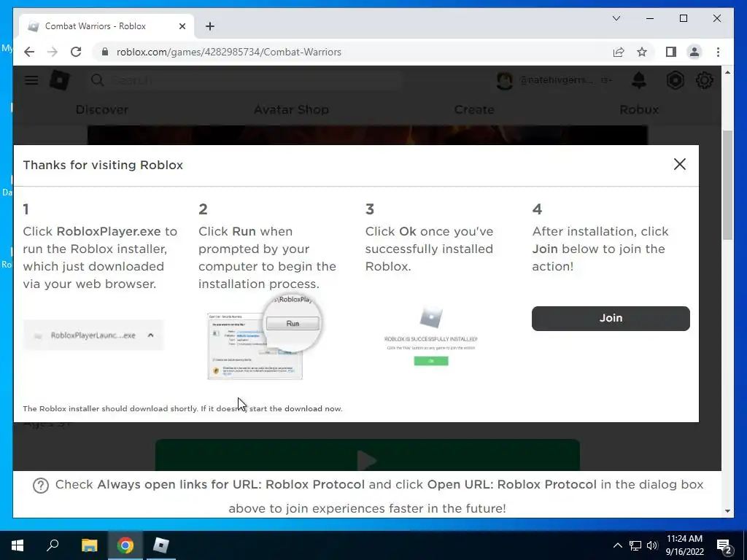Open the volume tray icon
The width and height of the screenshot is (747, 560).
click(x=652, y=545)
